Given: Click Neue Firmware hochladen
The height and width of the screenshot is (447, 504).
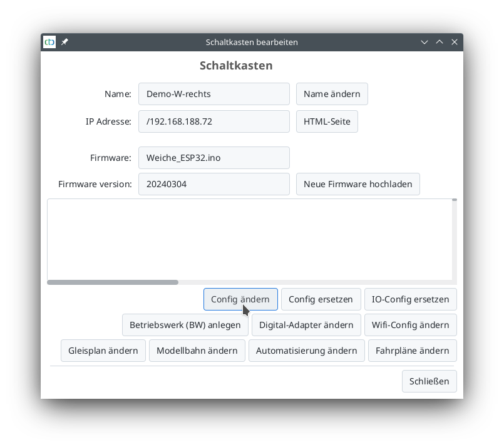Looking at the screenshot, I should [357, 184].
